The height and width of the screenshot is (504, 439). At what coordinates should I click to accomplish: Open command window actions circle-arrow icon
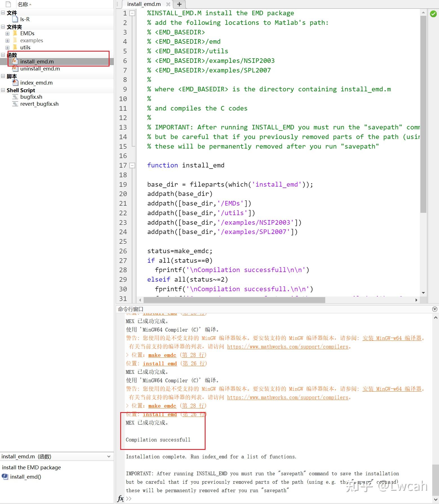tap(435, 309)
